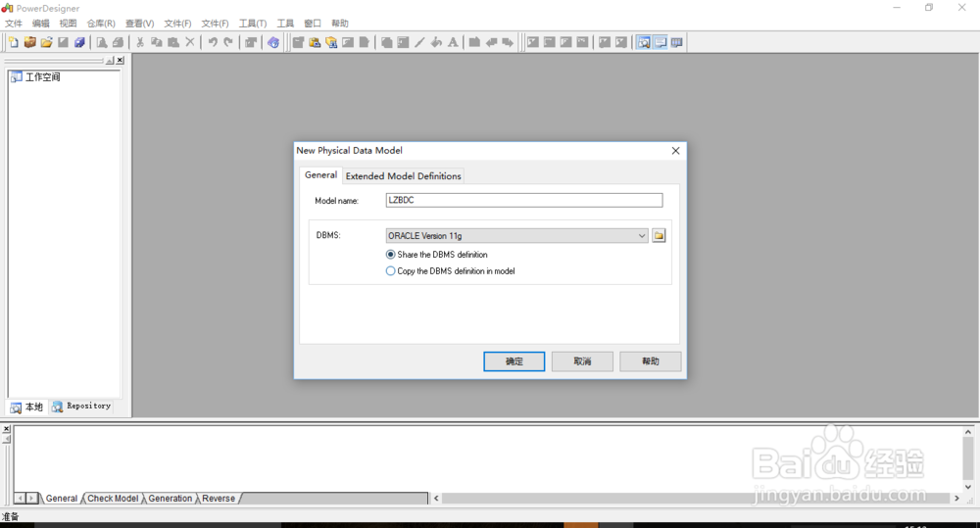Select the General output tab at bottom
This screenshot has width=980, height=528.
61,498
